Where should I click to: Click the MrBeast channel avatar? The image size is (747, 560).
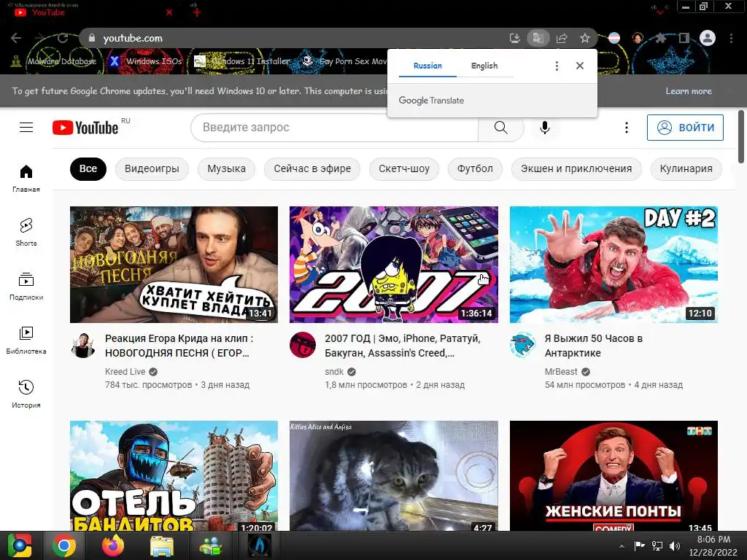pos(522,345)
